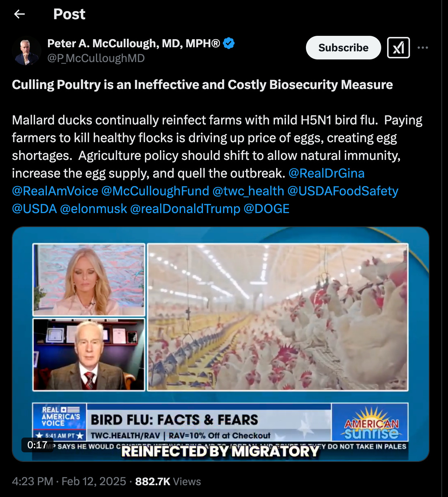Play the Bird Flu video
The height and width of the screenshot is (497, 448).
point(221,344)
